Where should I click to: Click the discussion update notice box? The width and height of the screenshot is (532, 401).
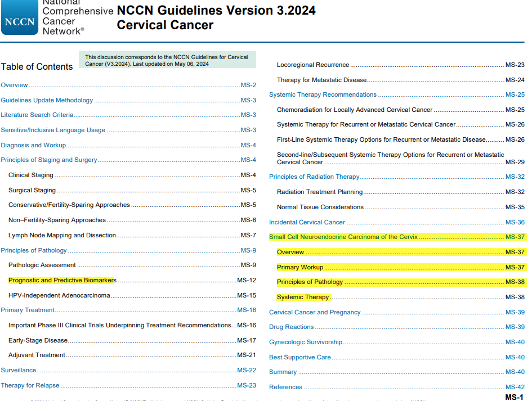[167, 60]
